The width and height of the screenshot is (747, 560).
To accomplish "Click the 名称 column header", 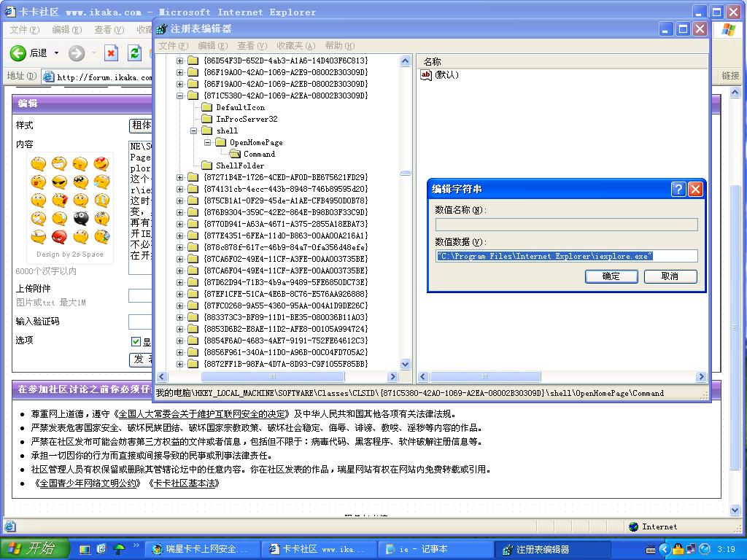I will [x=562, y=61].
